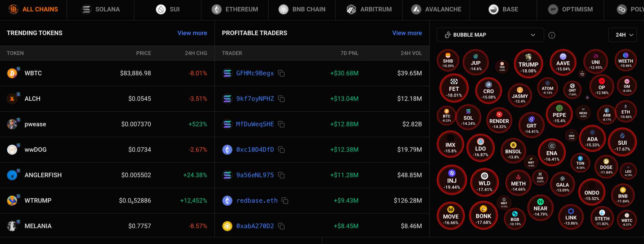Click the ALCH token logo
This screenshot has width=644, height=244.
click(12, 99)
